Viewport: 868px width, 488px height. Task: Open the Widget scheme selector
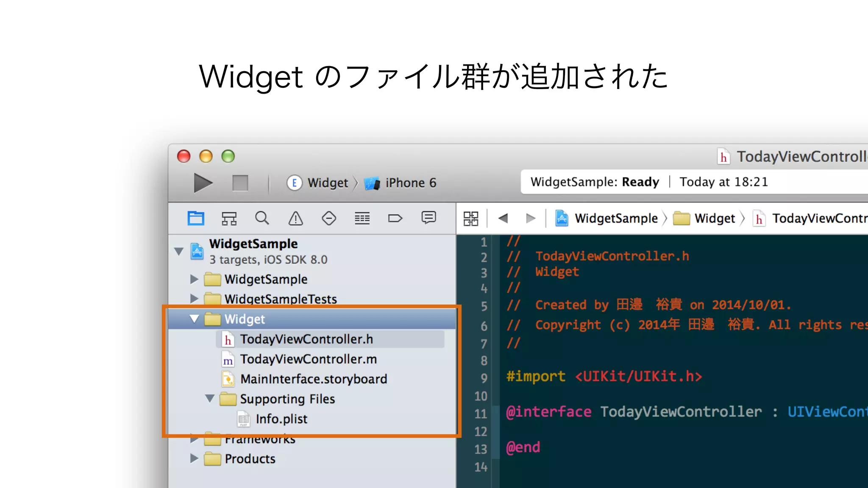coord(317,183)
